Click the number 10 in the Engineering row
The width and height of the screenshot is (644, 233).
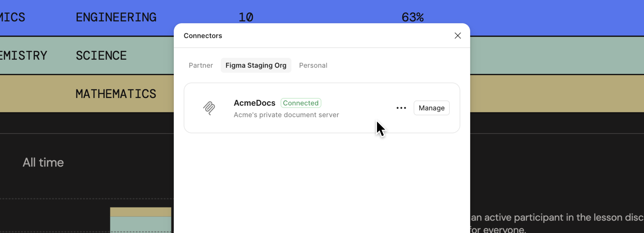coord(246,17)
